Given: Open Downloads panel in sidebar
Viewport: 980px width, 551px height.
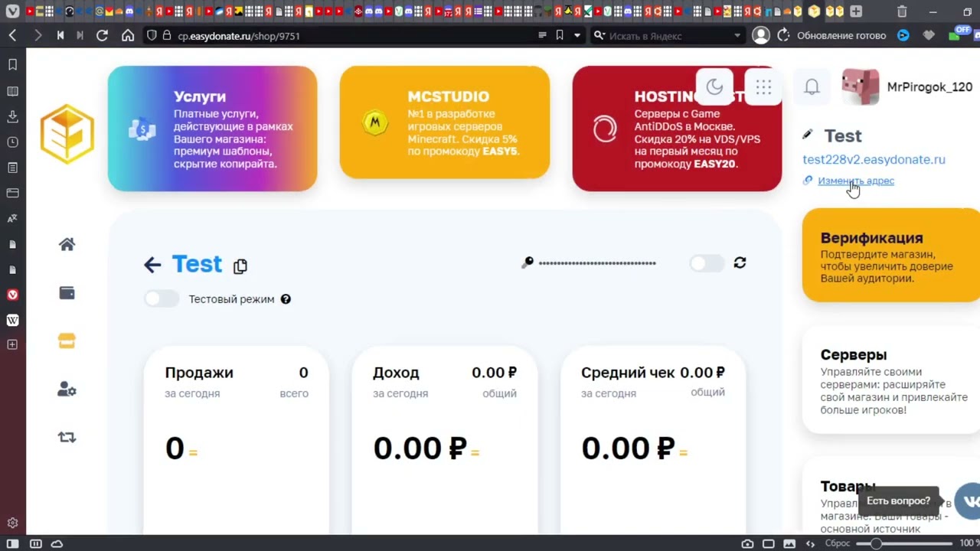Looking at the screenshot, I should click(x=12, y=116).
